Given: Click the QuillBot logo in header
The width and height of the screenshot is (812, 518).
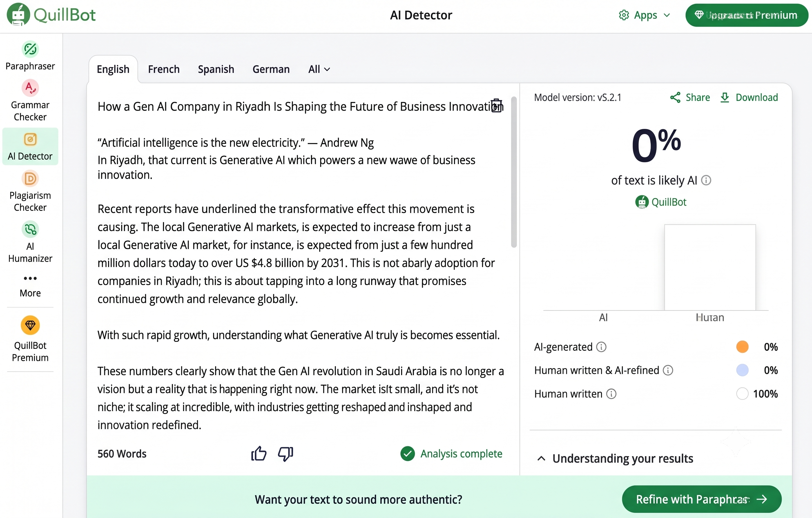Looking at the screenshot, I should [x=51, y=15].
